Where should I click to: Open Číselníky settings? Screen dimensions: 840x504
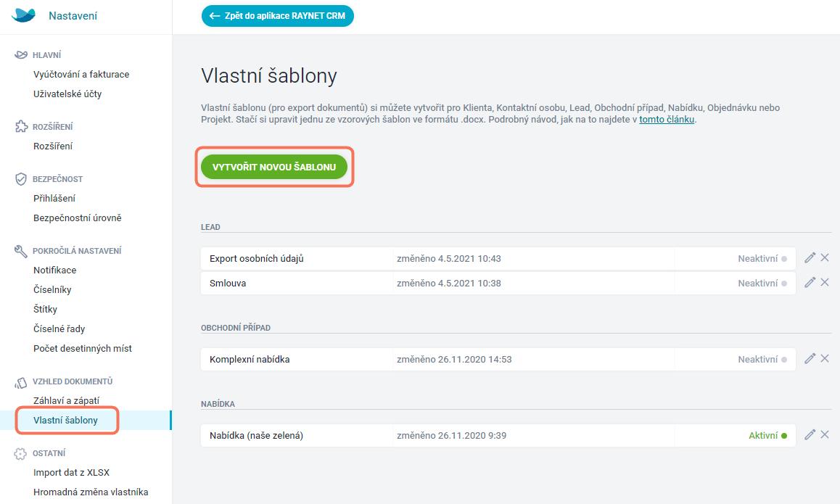[52, 290]
